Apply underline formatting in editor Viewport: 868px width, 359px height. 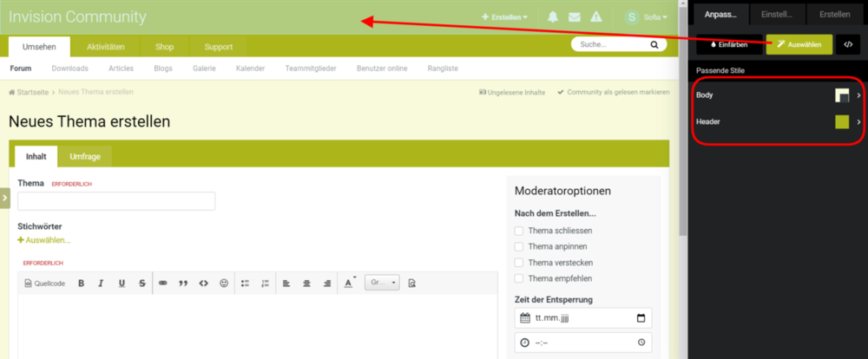(x=122, y=284)
